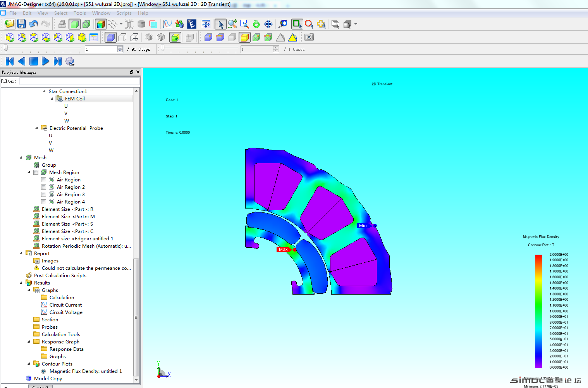The height and width of the screenshot is (388, 588).
Task: Play the animation backward
Action: 22,61
